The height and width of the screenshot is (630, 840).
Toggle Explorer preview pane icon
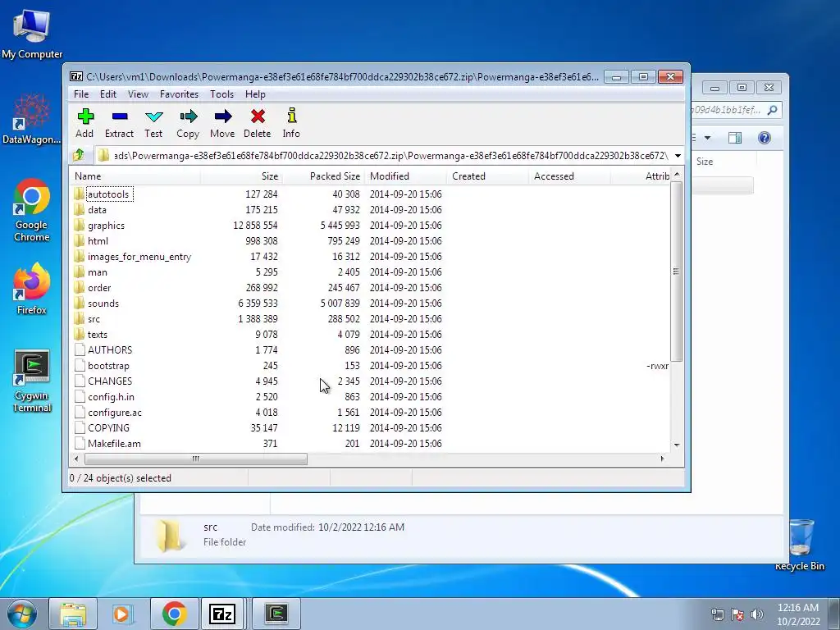[x=735, y=138]
